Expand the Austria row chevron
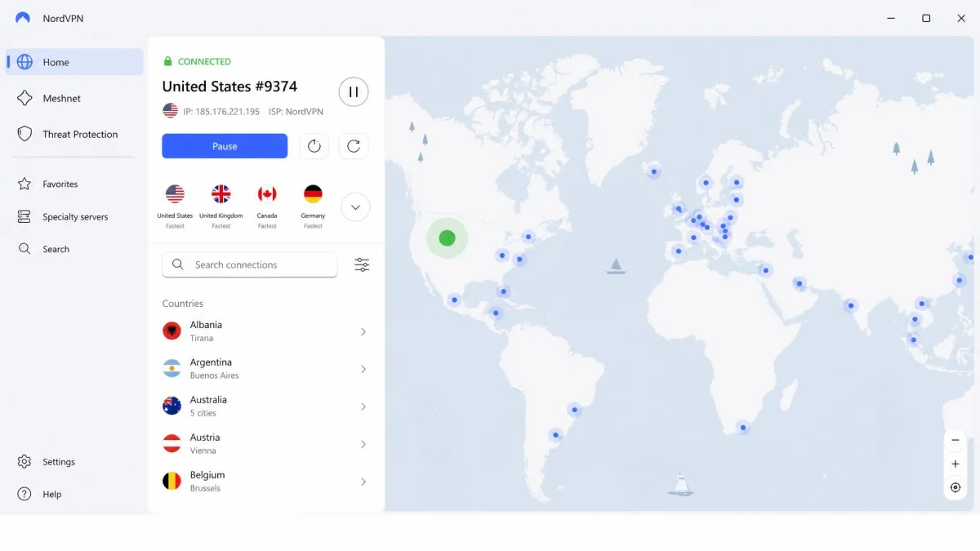The width and height of the screenshot is (980, 551). point(363,444)
